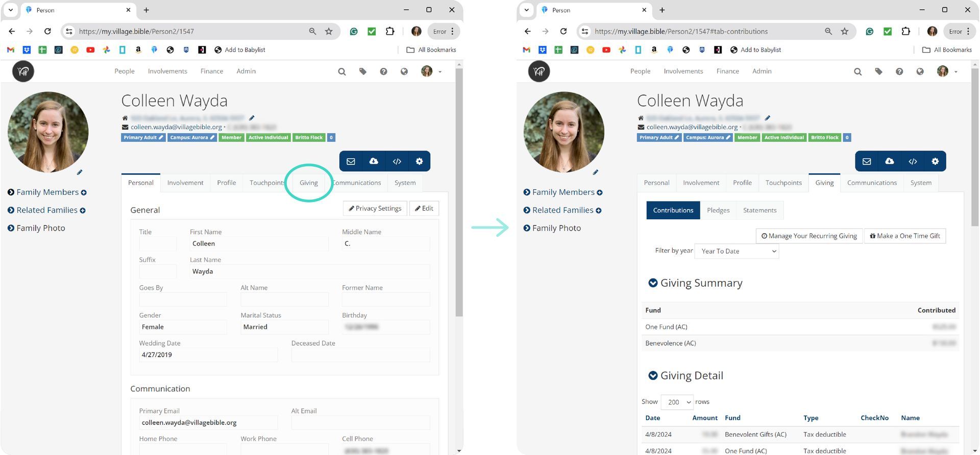Click the tag icon in right site navbar

coord(878,72)
